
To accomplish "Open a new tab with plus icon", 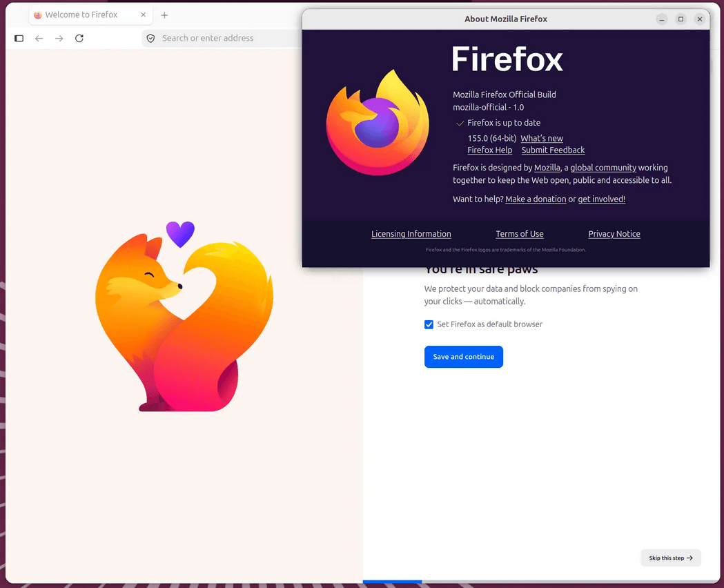I will (164, 15).
